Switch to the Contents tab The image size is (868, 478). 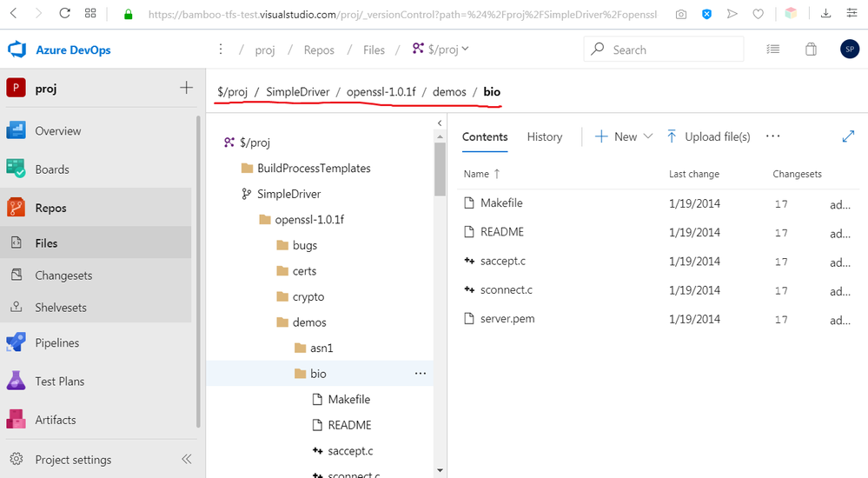pos(485,136)
